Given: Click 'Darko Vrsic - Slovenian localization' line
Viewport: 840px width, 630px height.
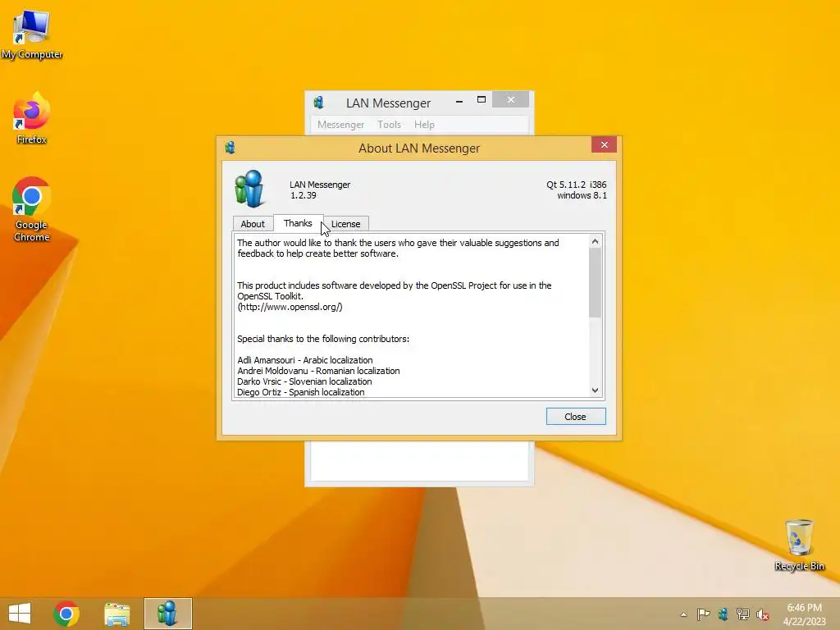Looking at the screenshot, I should coord(304,381).
